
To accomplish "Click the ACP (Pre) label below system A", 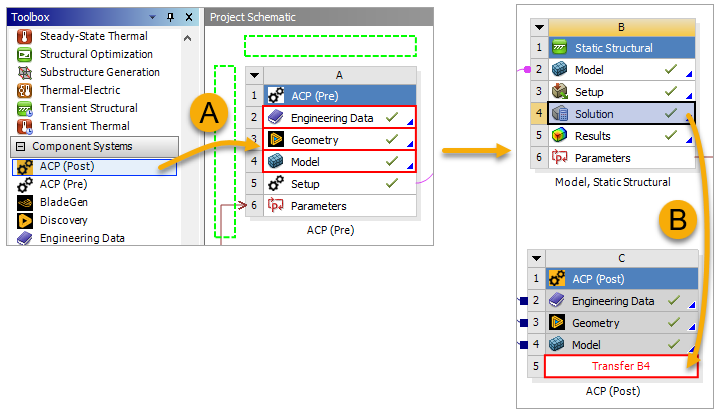I will tap(331, 230).
